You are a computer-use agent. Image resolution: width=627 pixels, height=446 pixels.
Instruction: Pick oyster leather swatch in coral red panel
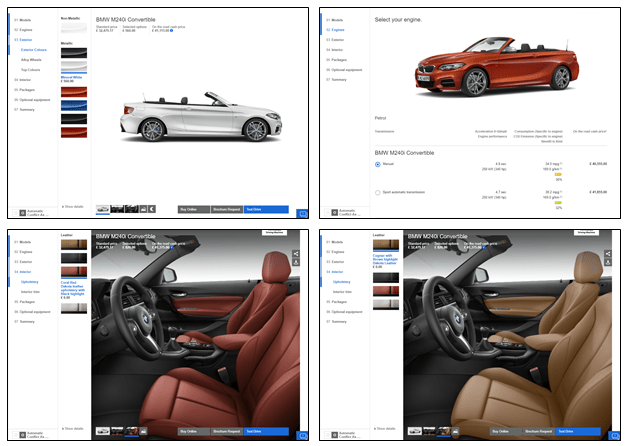click(74, 308)
